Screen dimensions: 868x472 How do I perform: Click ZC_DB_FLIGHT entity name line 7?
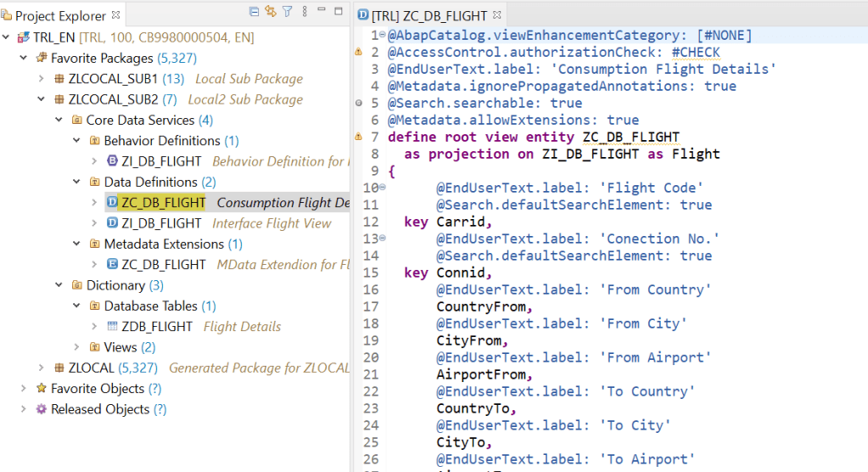click(x=631, y=137)
